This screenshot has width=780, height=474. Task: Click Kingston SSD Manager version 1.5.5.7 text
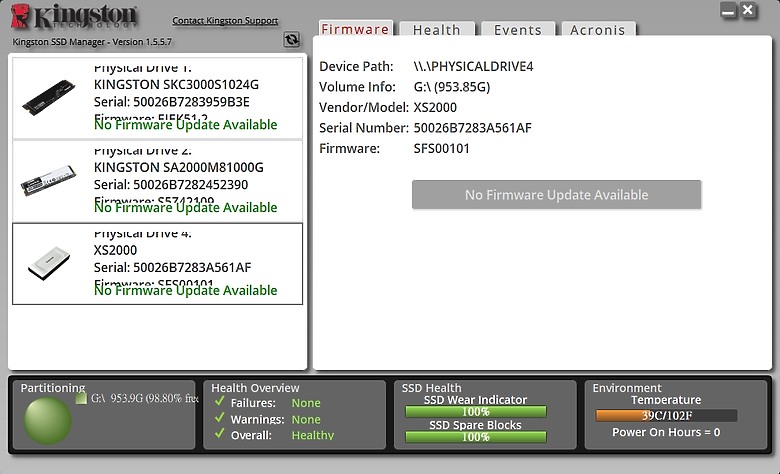point(92,42)
